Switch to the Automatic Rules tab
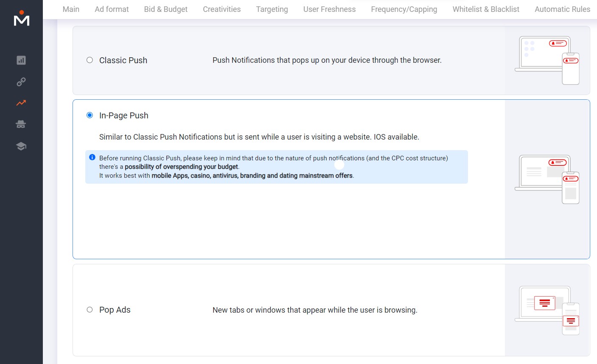The height and width of the screenshot is (364, 597). 562,9
